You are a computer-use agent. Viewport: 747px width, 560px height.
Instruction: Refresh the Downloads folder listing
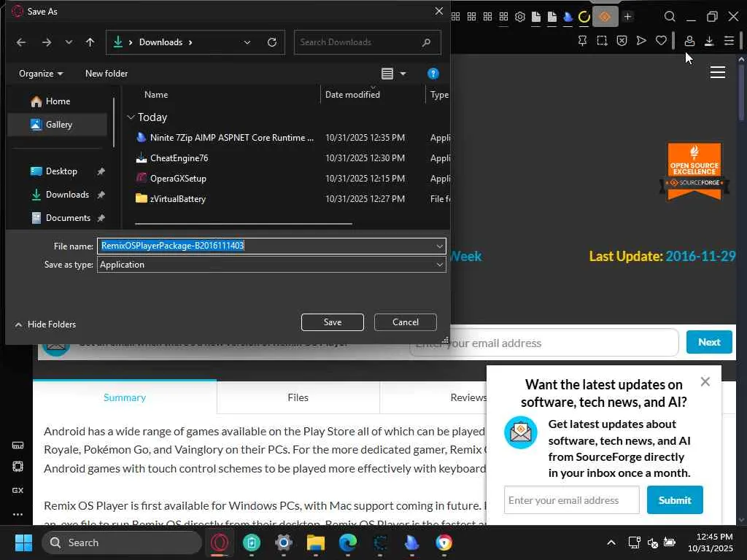tap(272, 42)
